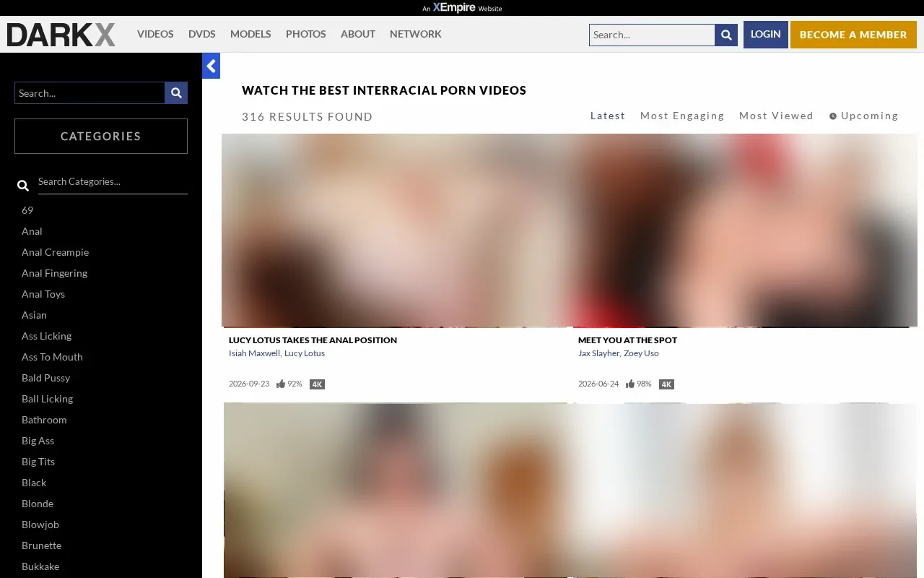Select the Blonde category
The height and width of the screenshot is (578, 924).
click(38, 504)
